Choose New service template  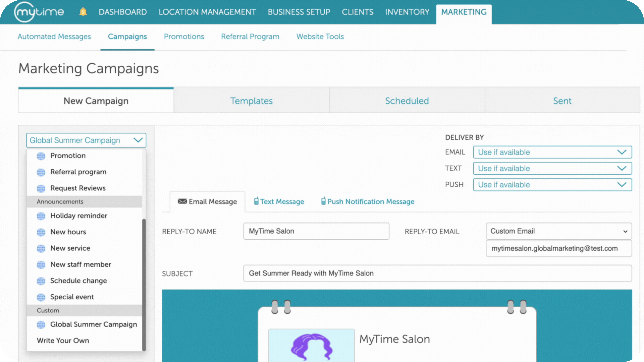85,248
